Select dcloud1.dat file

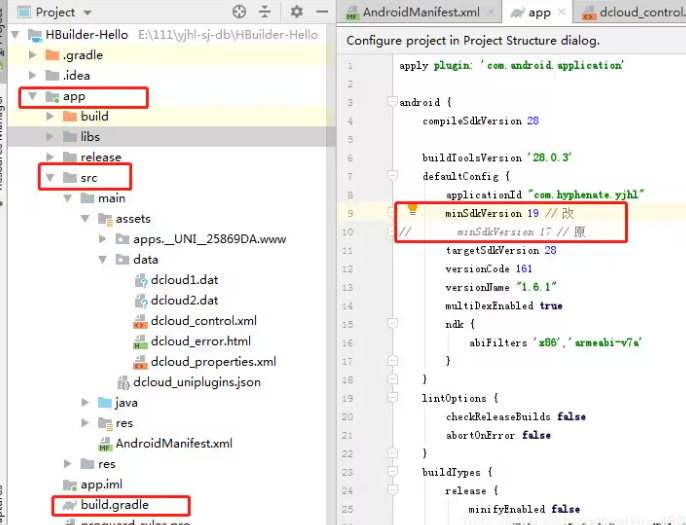(x=184, y=280)
